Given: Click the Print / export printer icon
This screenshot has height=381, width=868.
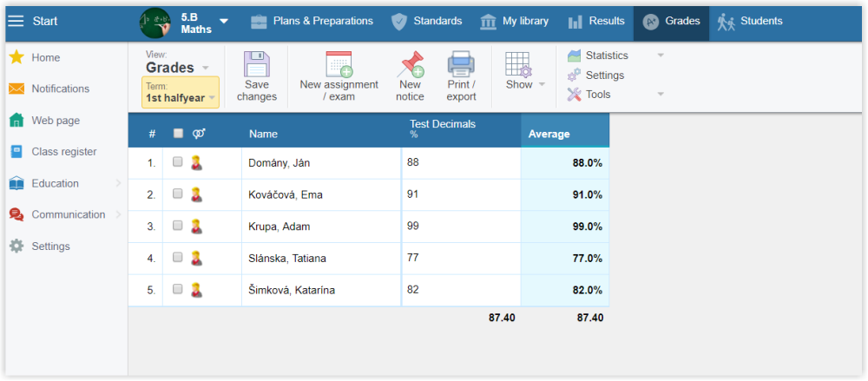Looking at the screenshot, I should (461, 65).
